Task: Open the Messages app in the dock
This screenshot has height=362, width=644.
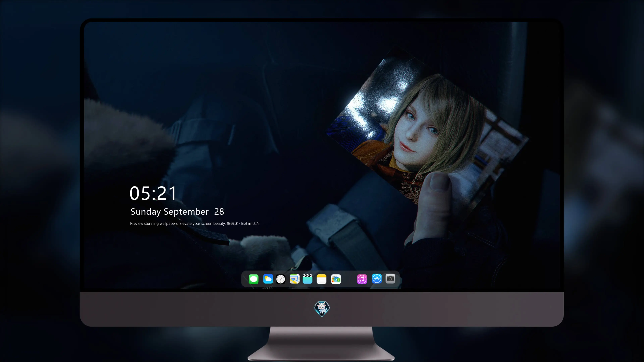Action: coord(254,279)
